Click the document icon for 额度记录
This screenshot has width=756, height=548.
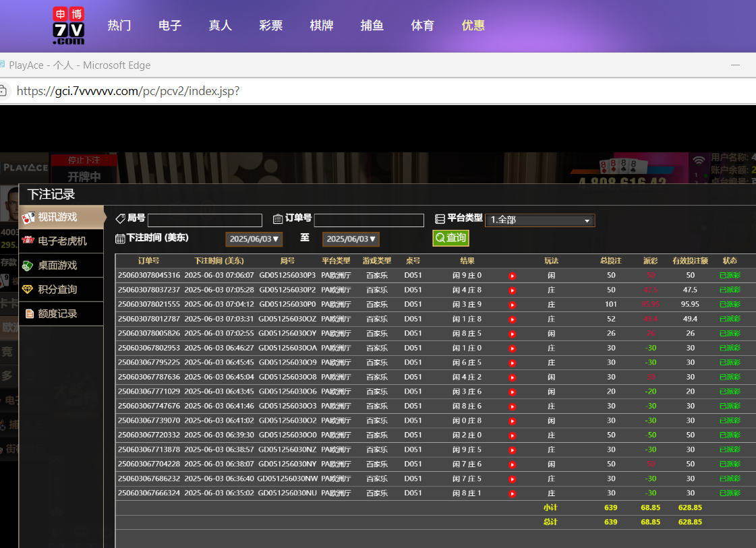(x=29, y=313)
